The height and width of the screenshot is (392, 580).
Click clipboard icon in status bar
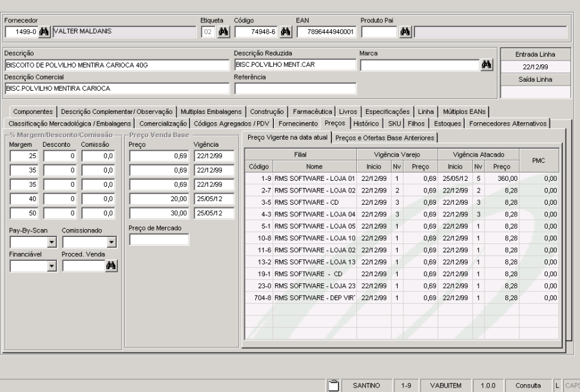click(333, 386)
